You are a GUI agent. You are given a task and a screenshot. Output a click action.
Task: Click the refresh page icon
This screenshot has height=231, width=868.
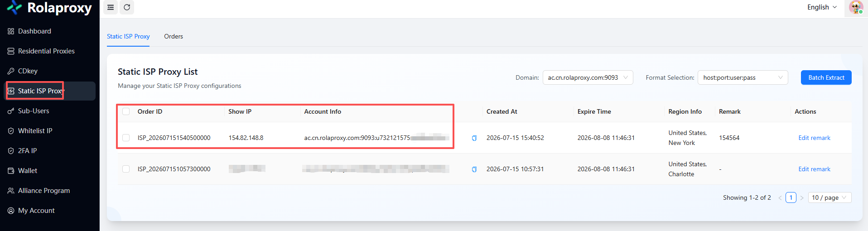click(127, 7)
